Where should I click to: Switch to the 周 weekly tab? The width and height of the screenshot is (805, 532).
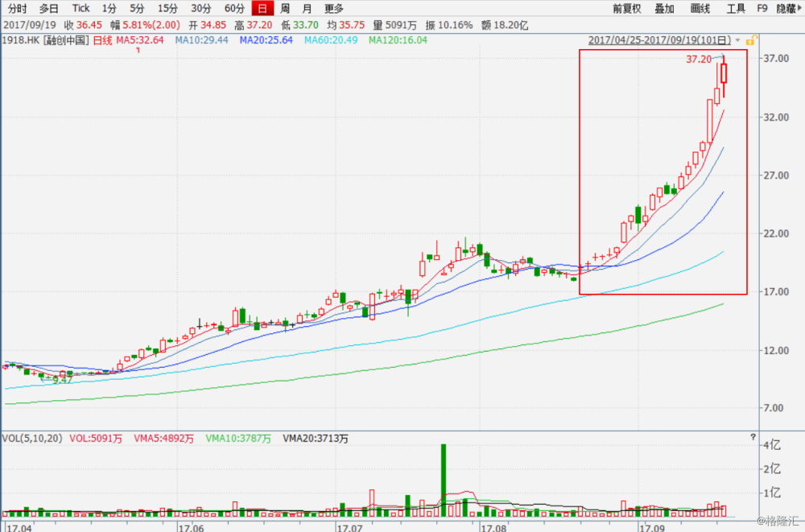(x=285, y=8)
